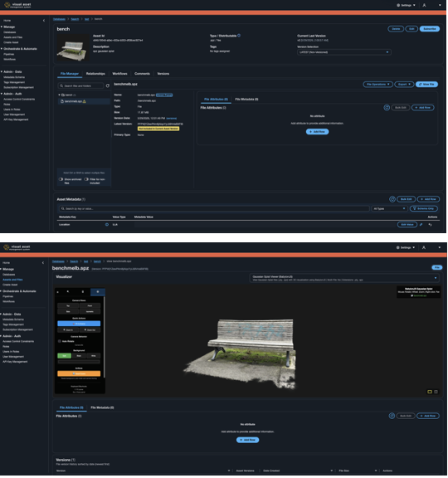
Task: Open Settings dropdown in the top window
Action: 406,5
